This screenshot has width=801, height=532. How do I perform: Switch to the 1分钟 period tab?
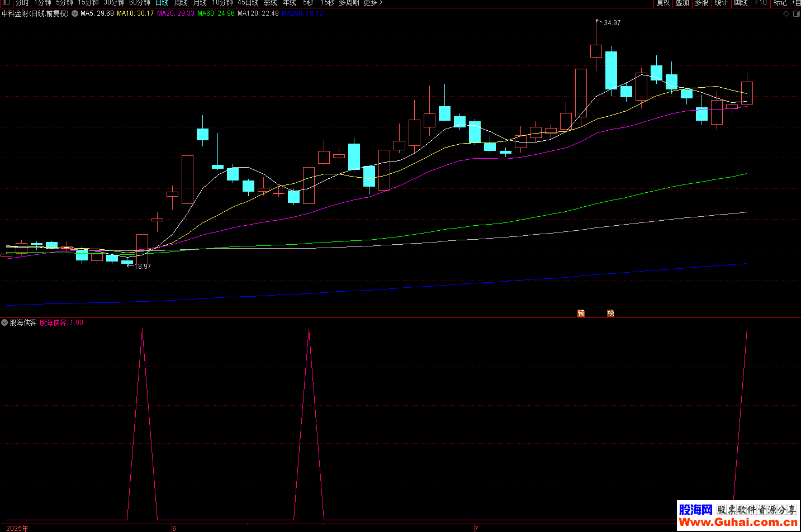click(42, 3)
